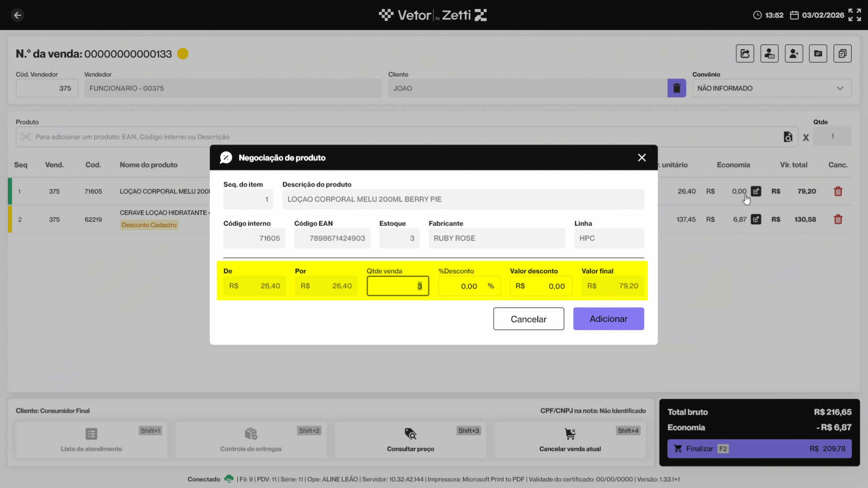Image resolution: width=868 pixels, height=488 pixels.
Task: Select Cancelar venda atual option
Action: 569,439
